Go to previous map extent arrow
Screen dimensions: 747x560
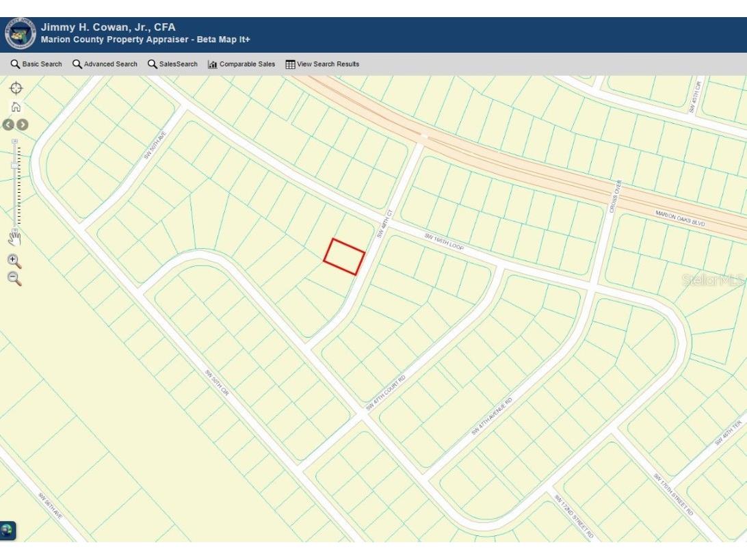[8, 124]
